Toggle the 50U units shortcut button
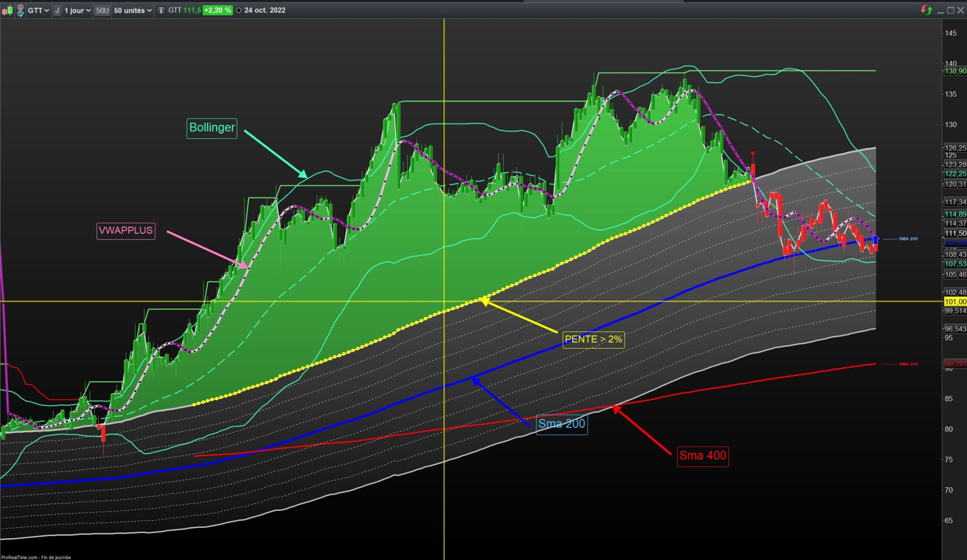Viewport: 967px width, 560px height. 102,10
